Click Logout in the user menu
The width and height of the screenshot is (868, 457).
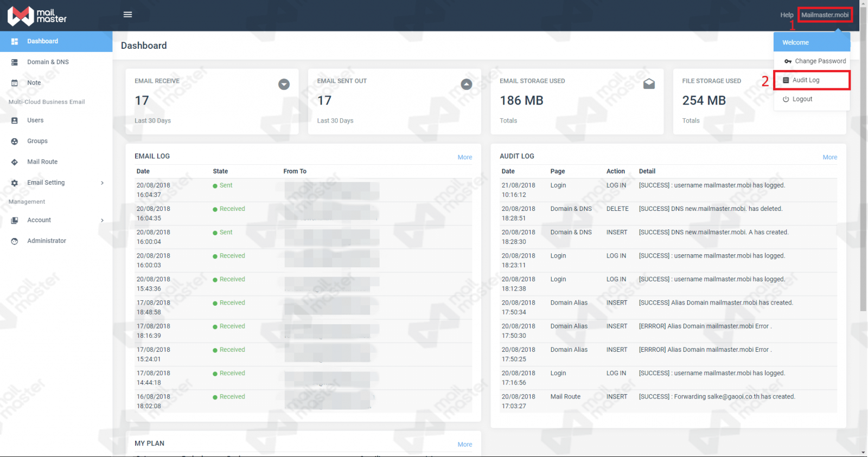[802, 99]
